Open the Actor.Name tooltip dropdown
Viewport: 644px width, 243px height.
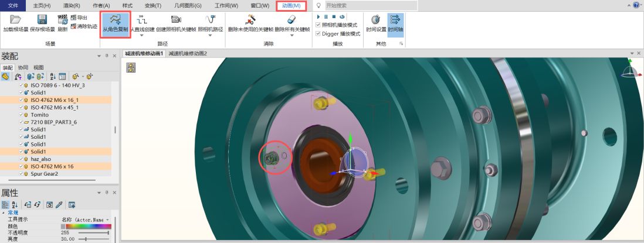coord(107,220)
